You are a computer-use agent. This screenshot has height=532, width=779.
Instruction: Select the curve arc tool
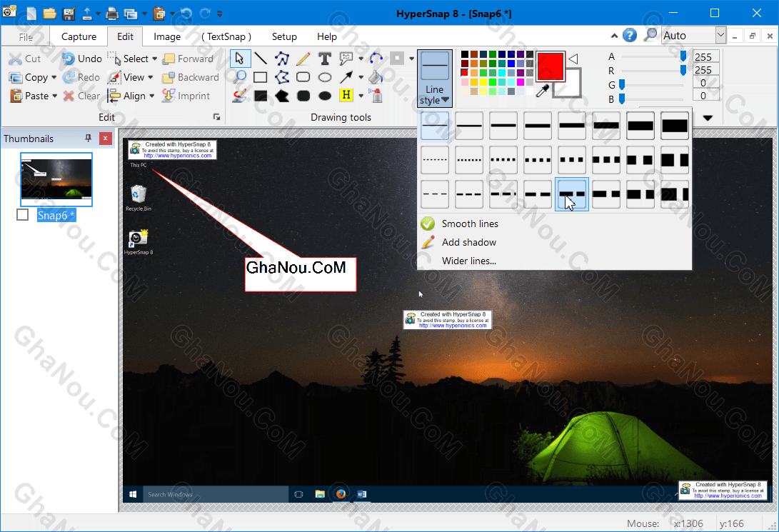tap(376, 59)
